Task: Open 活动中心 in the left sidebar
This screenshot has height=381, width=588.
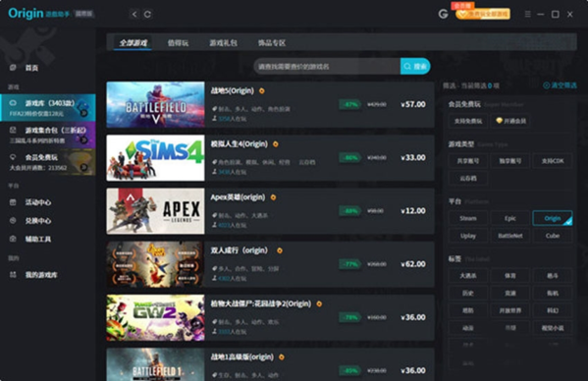Action: (x=38, y=202)
